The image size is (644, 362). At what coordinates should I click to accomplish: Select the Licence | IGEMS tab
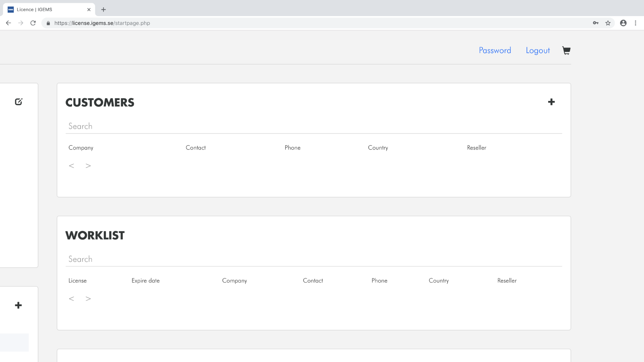point(48,10)
